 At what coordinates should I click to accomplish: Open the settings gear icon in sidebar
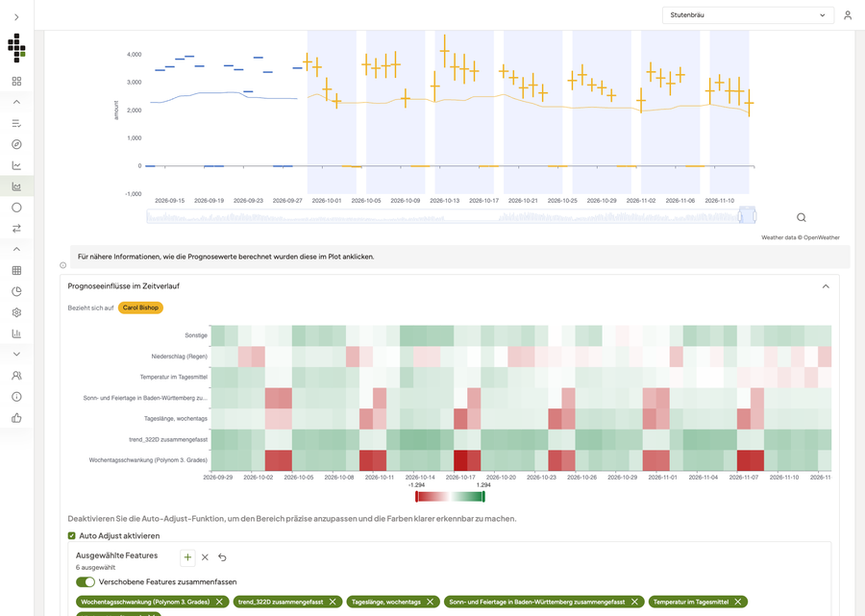coord(16,312)
